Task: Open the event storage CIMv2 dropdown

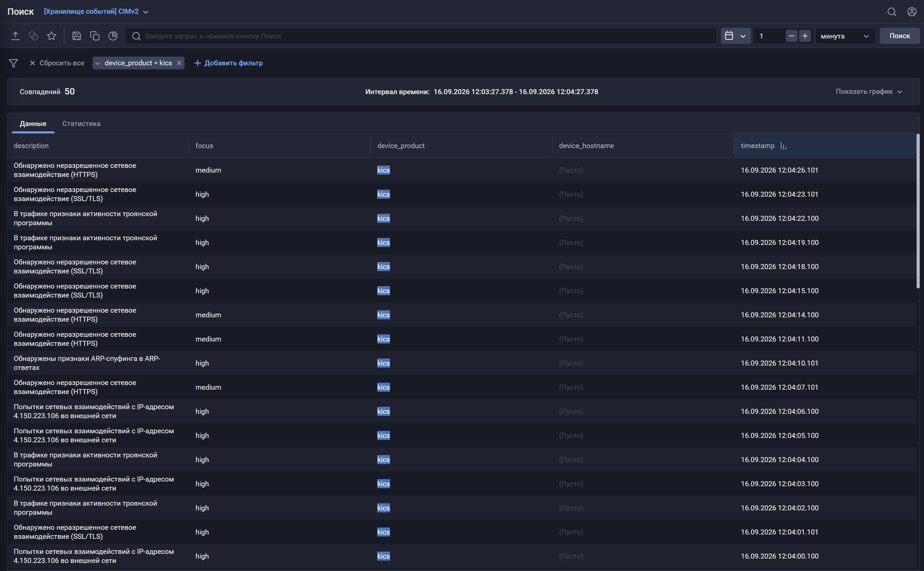Action: point(96,11)
